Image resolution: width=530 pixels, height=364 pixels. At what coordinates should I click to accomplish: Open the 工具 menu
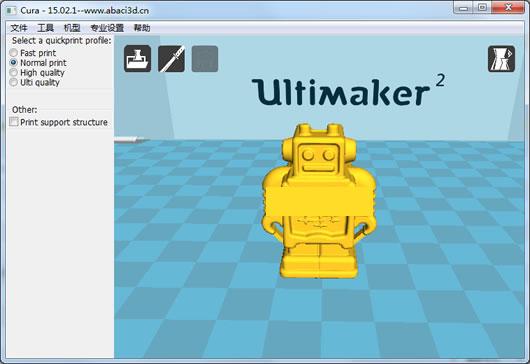pyautogui.click(x=45, y=28)
